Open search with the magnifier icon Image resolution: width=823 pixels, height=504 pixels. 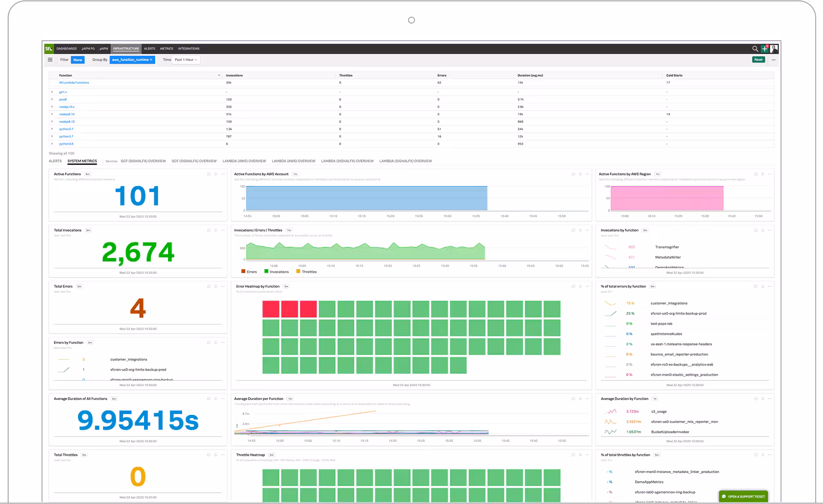pyautogui.click(x=755, y=49)
